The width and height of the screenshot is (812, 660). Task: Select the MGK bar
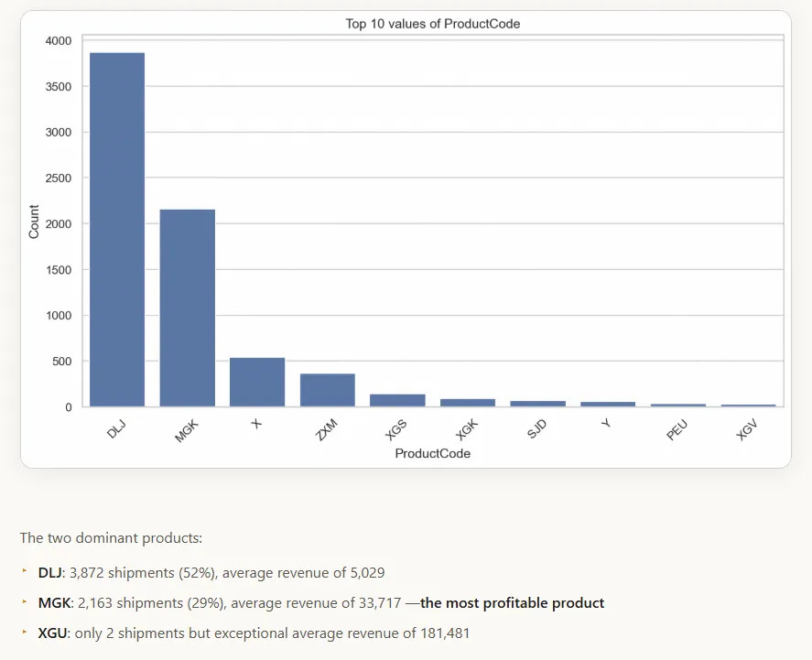point(187,307)
